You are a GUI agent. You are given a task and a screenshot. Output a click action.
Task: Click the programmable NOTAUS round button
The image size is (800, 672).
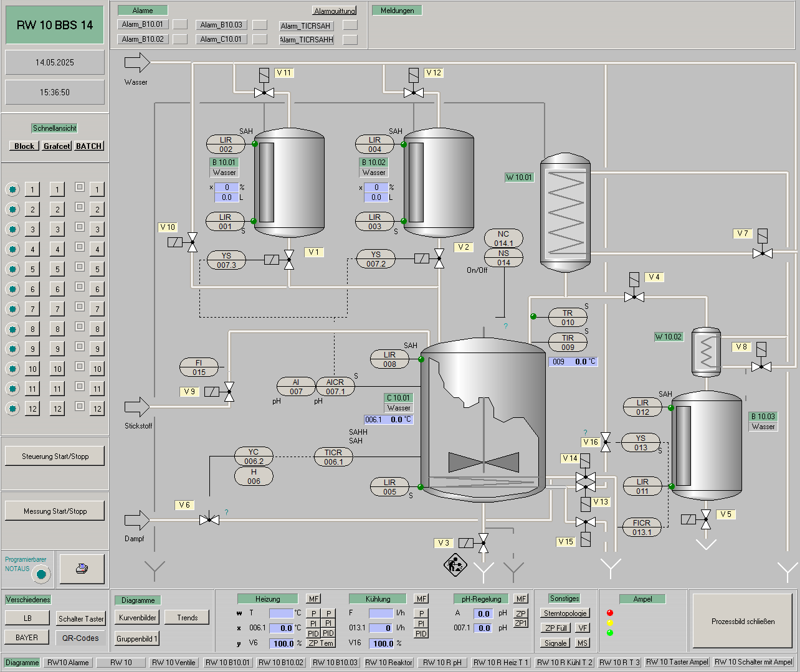point(41,574)
